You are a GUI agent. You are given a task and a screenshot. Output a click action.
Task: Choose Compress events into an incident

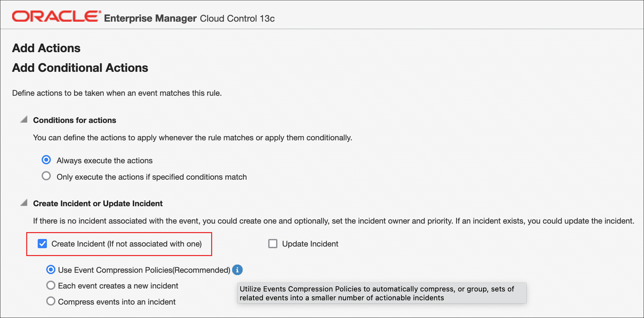[51, 301]
